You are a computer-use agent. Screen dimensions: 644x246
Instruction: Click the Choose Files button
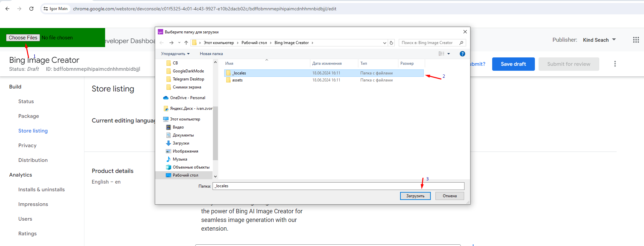23,38
